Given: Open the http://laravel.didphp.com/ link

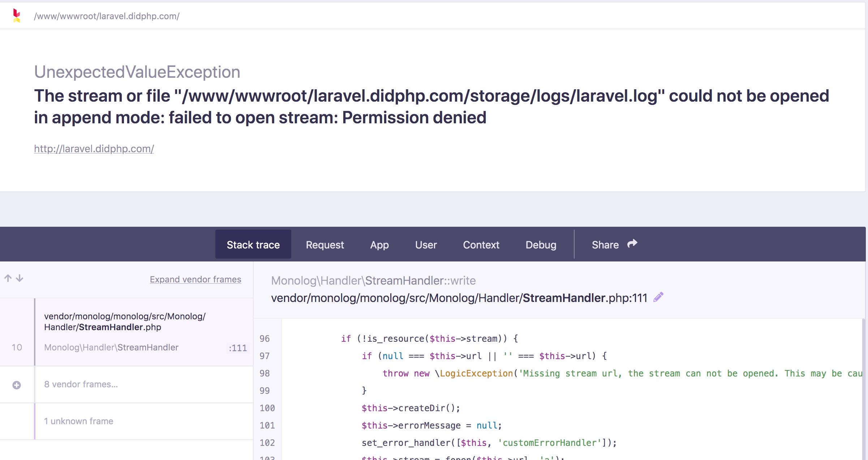Looking at the screenshot, I should coord(94,149).
